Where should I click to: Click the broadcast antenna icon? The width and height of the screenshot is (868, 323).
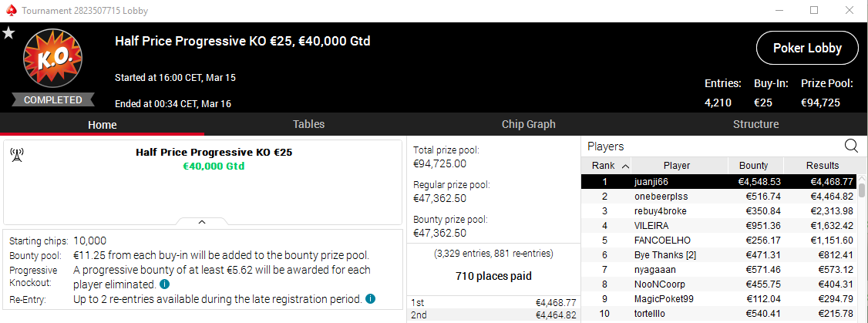pyautogui.click(x=16, y=155)
